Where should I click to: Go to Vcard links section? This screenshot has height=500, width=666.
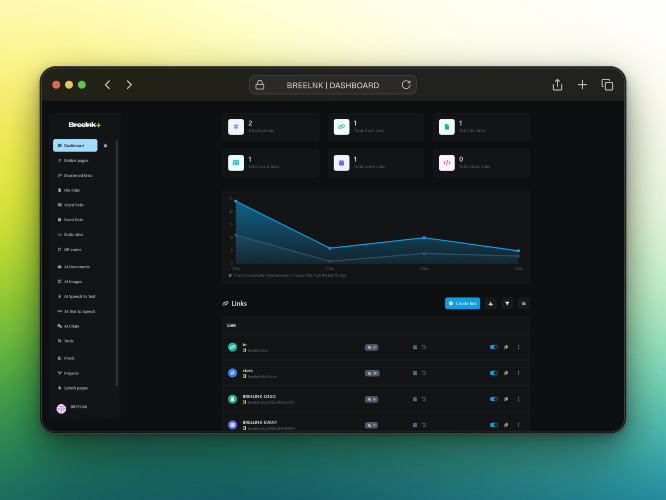[71, 205]
